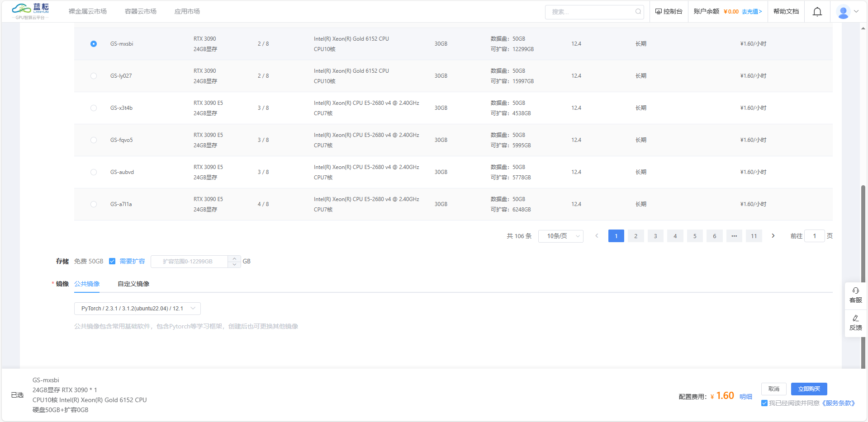Go to page 2
This screenshot has height=422, width=868.
[636, 236]
